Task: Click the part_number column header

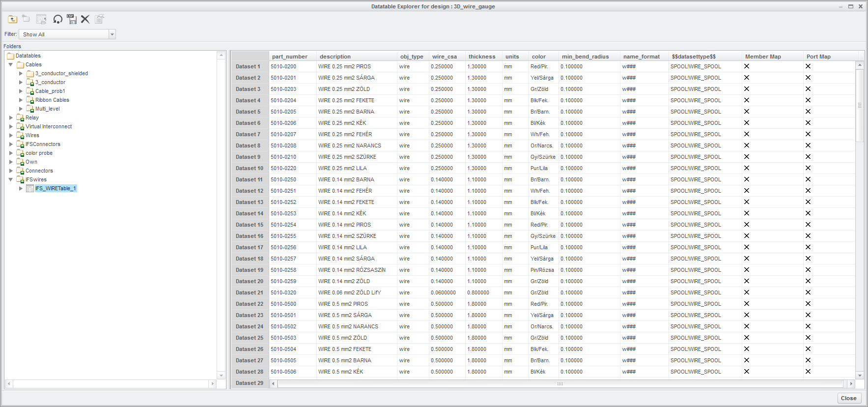Action: 293,57
